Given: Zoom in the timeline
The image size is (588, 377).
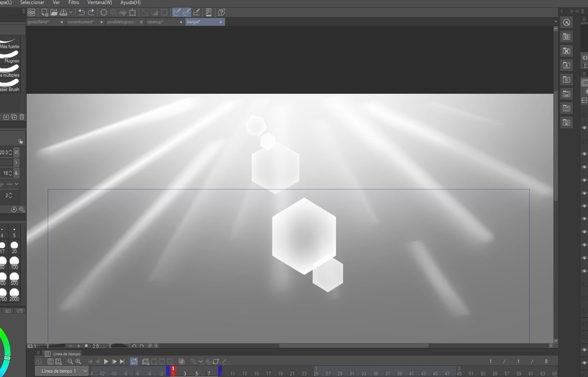Looking at the screenshot, I should (x=78, y=361).
